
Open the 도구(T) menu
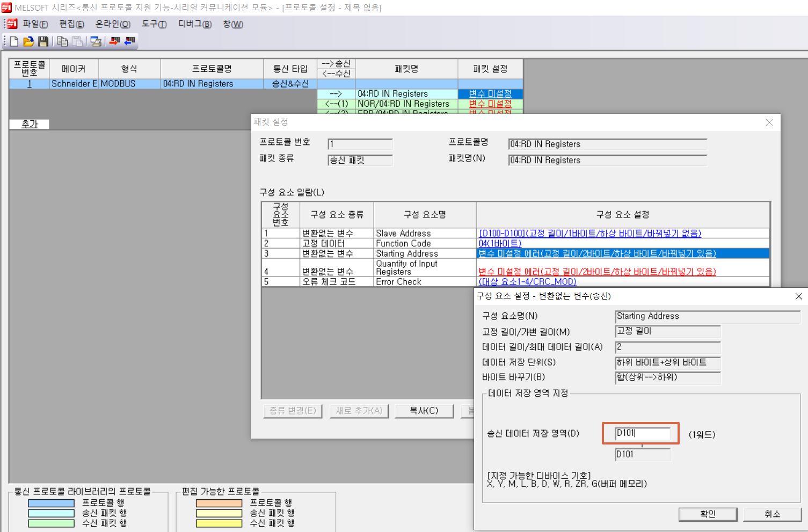[x=154, y=24]
